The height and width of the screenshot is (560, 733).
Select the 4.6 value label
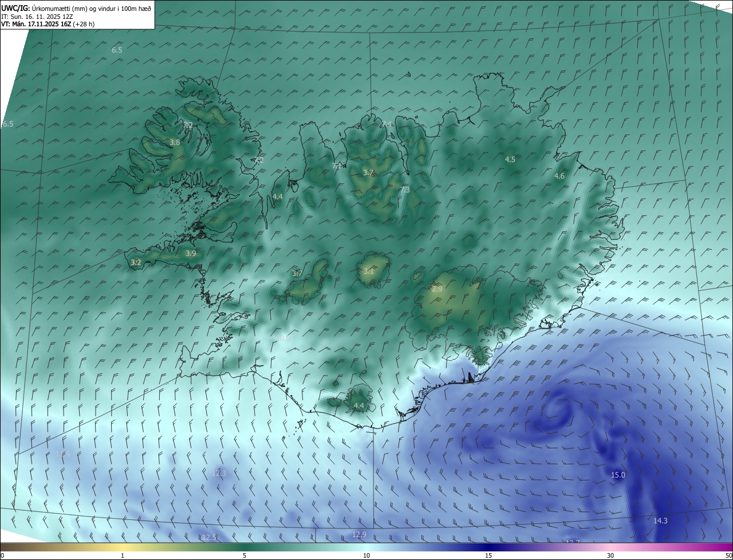tap(559, 176)
